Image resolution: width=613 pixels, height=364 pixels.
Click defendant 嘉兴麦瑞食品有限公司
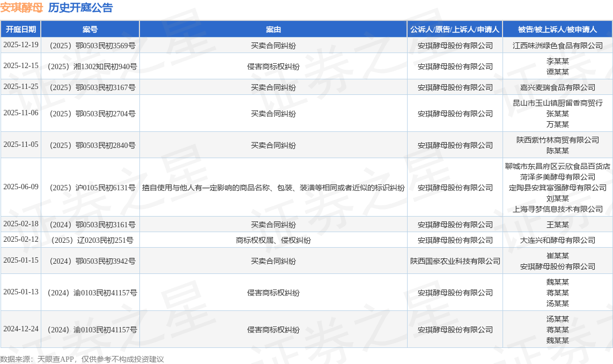pyautogui.click(x=557, y=87)
